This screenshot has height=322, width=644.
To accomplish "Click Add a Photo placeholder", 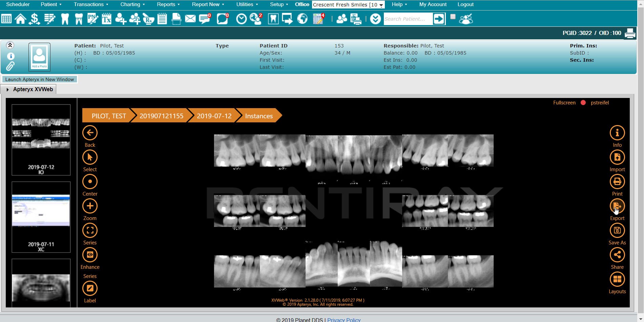I will click(39, 57).
